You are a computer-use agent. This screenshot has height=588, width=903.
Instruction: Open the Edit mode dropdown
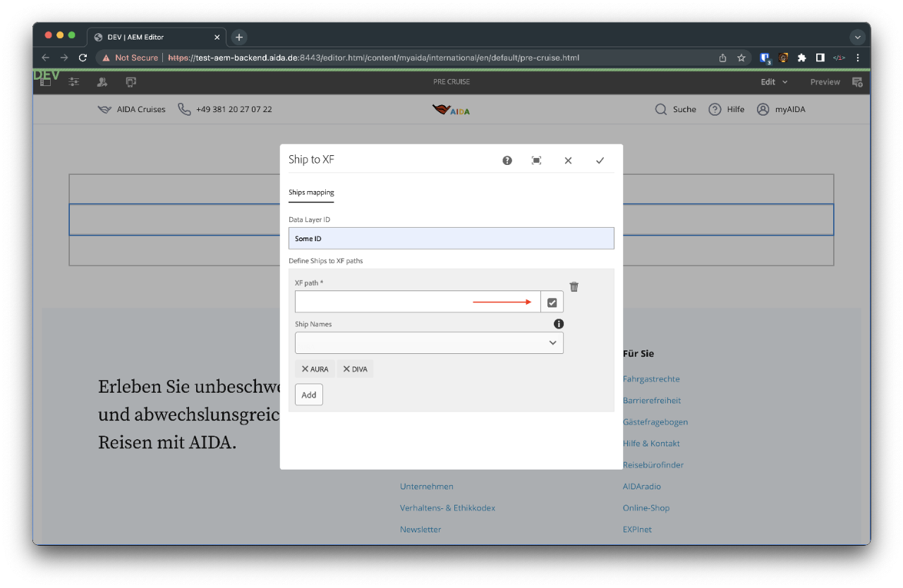pyautogui.click(x=773, y=82)
